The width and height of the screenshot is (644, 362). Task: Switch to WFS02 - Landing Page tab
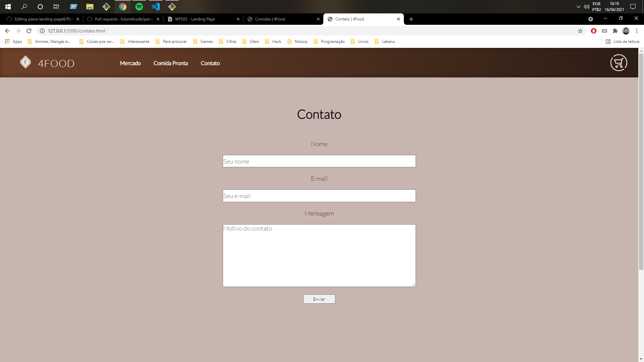pyautogui.click(x=195, y=19)
